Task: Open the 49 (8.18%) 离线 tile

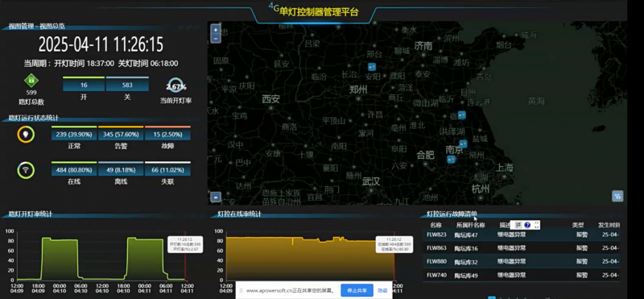Action: click(x=121, y=169)
